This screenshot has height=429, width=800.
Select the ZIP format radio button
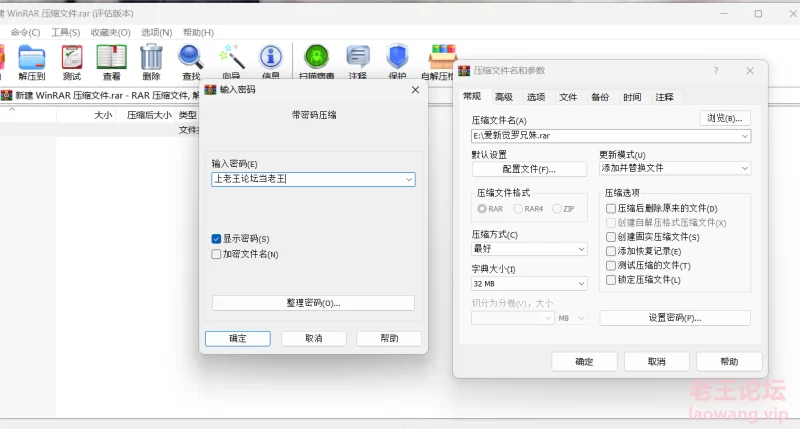[557, 209]
